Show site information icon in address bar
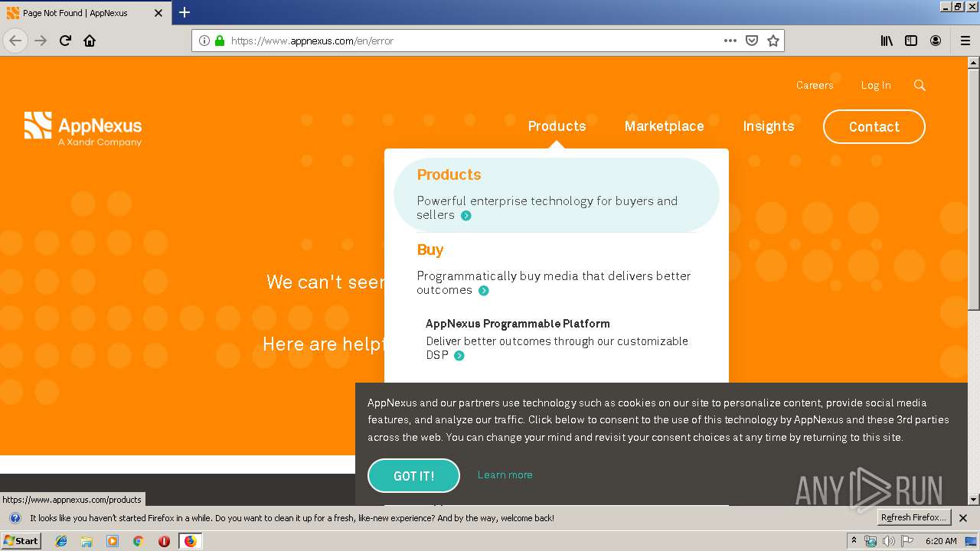 coord(204,41)
